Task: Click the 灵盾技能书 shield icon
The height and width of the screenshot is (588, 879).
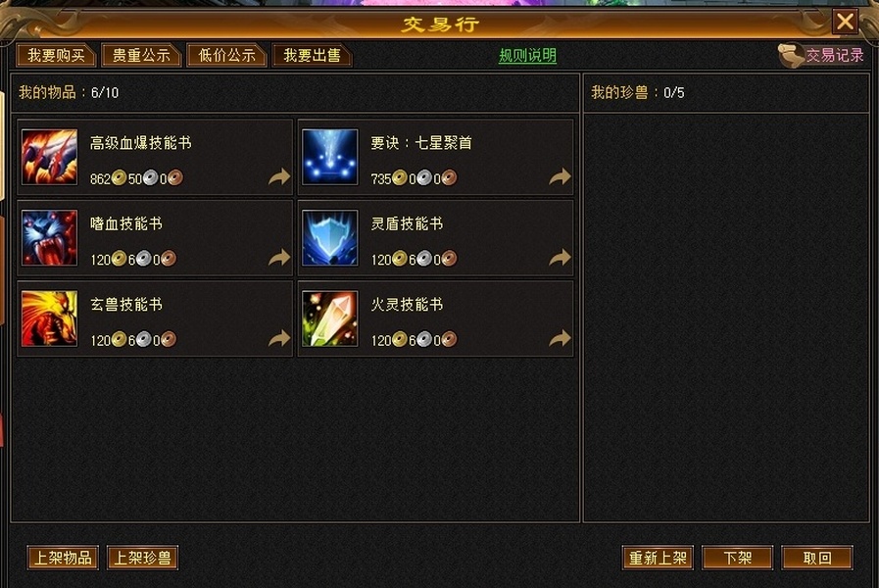Action: [329, 238]
